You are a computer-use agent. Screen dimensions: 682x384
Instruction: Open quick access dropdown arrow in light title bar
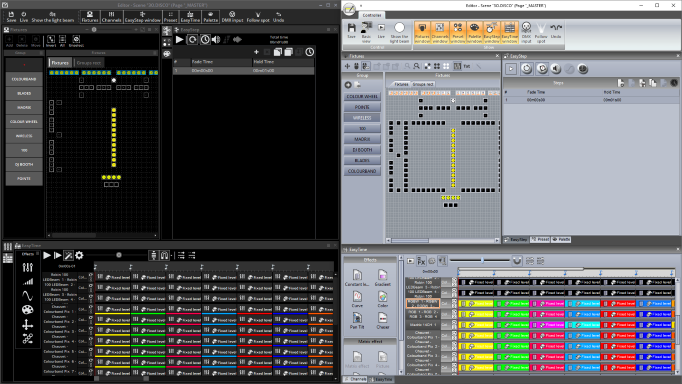tap(361, 6)
